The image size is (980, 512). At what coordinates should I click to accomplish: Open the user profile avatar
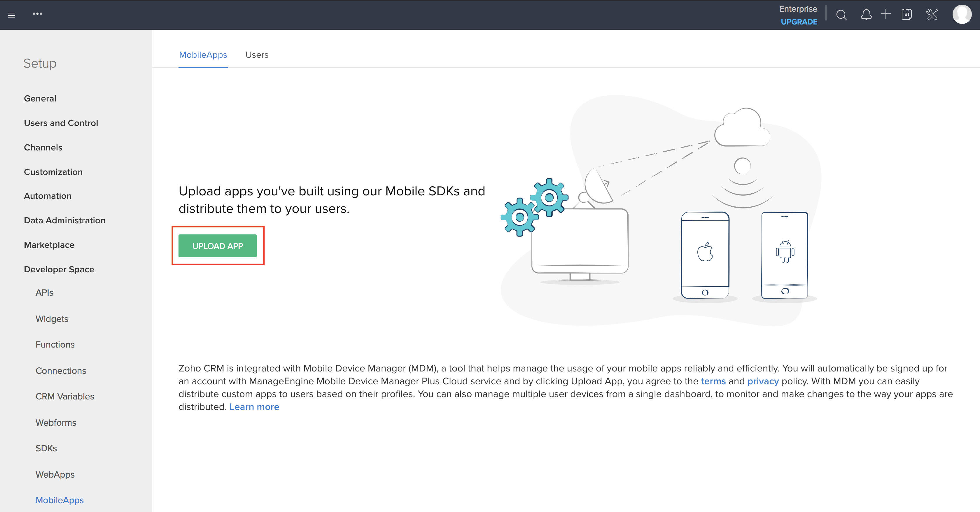(x=962, y=15)
